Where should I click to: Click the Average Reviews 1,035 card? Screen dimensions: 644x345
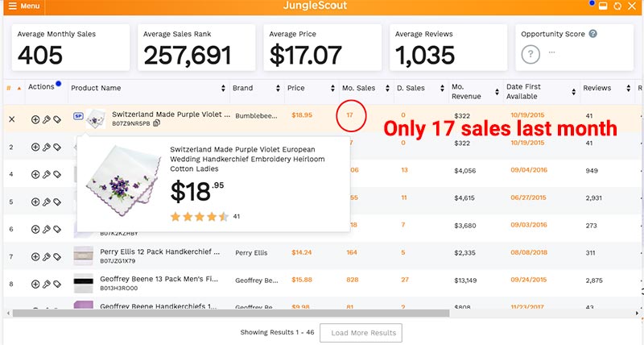(x=448, y=48)
